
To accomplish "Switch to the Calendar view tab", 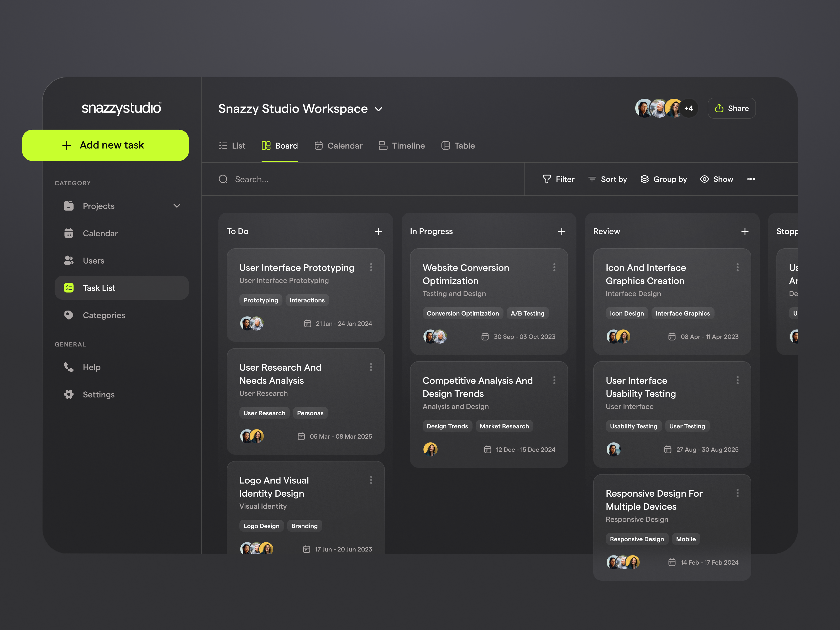I will [338, 146].
